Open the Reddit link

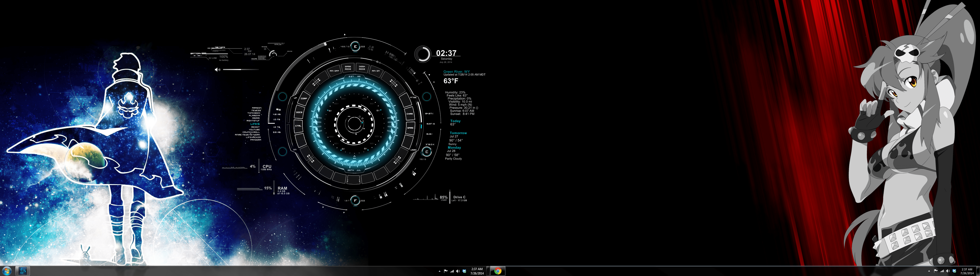255,127
